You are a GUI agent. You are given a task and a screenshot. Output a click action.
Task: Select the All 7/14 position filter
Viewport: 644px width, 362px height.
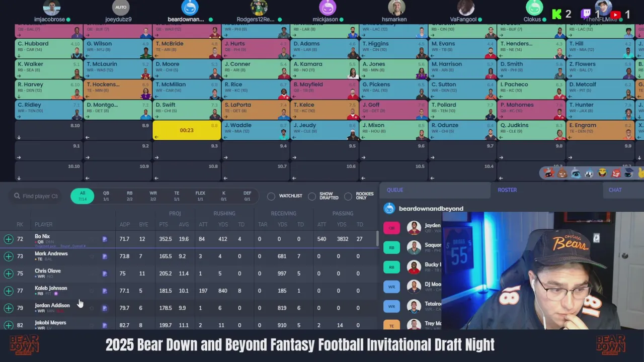coord(83,196)
